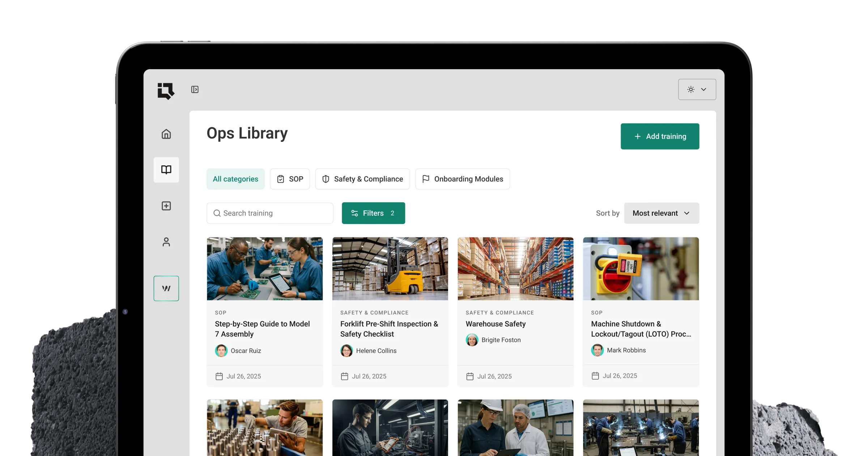This screenshot has height=456, width=868.
Task: Click the Add training button
Action: tap(660, 136)
